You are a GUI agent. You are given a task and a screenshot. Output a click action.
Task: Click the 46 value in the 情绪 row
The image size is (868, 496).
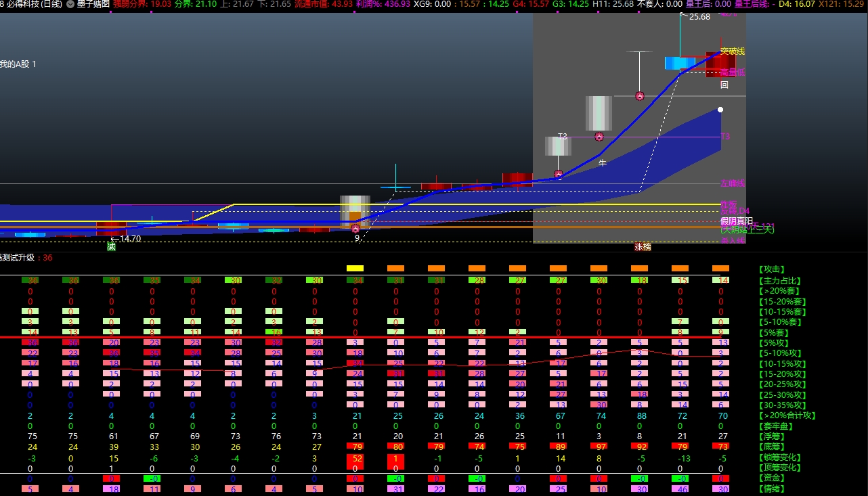(680, 489)
